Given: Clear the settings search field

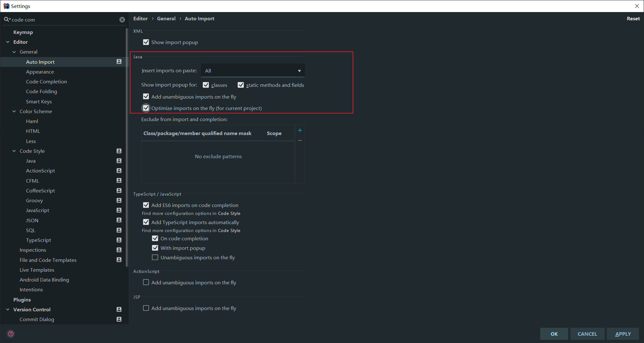Looking at the screenshot, I should pyautogui.click(x=122, y=20).
